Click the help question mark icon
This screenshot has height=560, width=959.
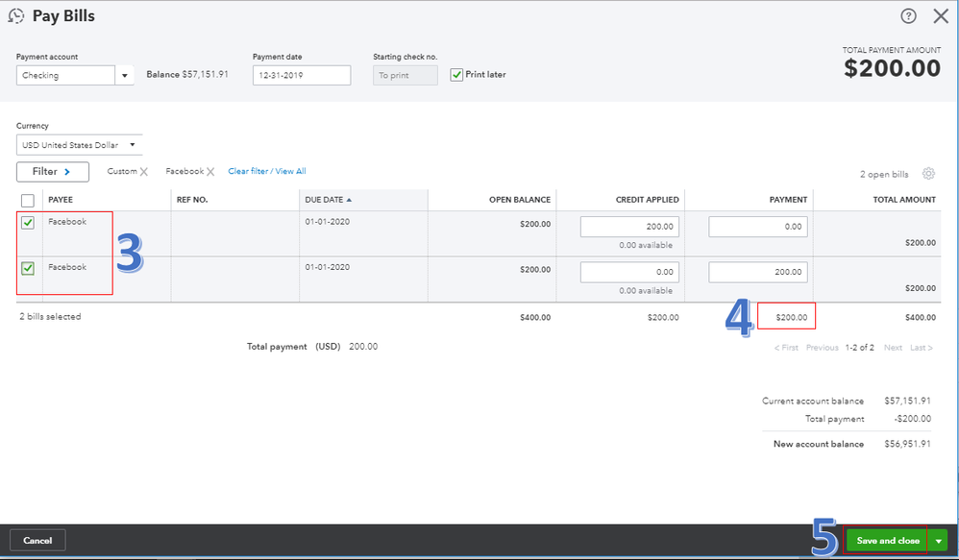[908, 16]
